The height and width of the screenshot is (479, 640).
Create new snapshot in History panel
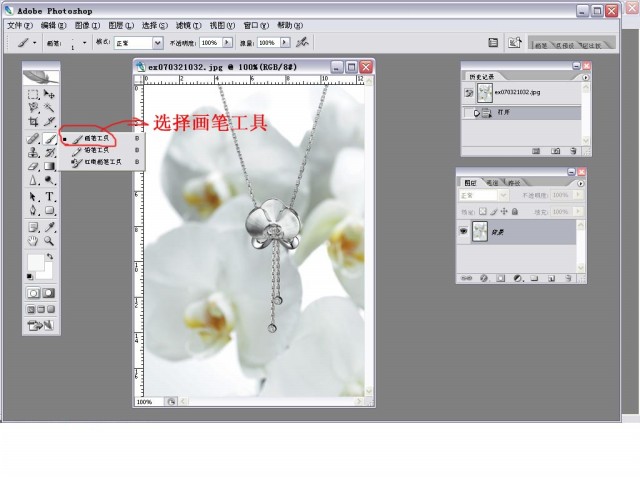pos(556,151)
